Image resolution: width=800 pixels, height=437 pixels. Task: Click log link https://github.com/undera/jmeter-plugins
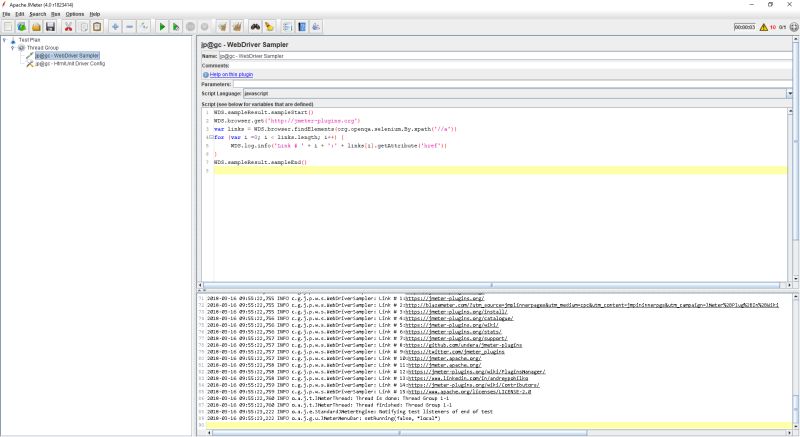[463, 345]
